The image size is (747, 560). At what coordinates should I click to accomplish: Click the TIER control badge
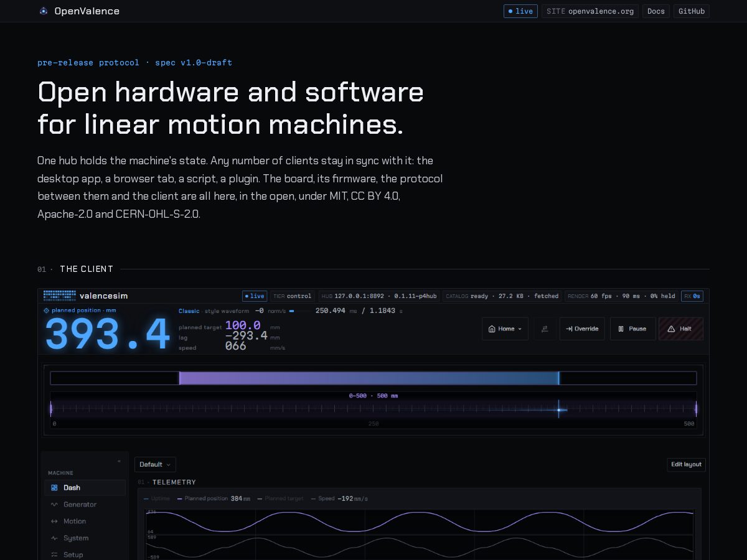coord(293,296)
